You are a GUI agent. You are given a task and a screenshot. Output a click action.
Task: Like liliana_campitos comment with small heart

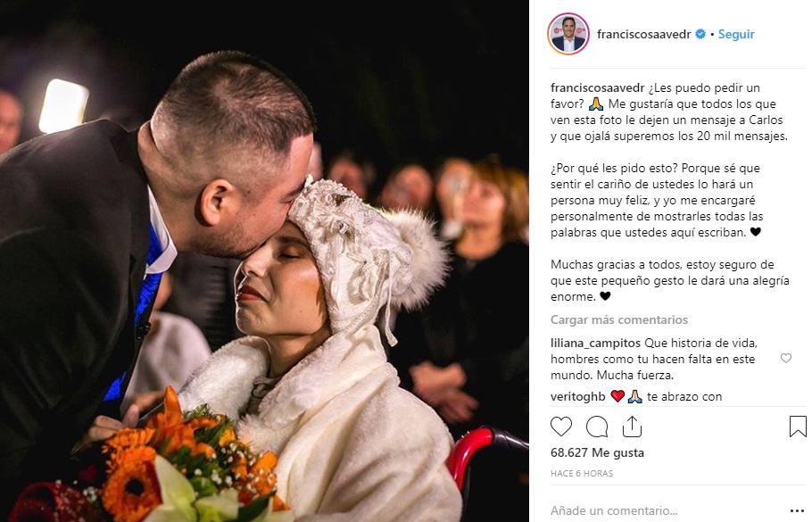(785, 358)
